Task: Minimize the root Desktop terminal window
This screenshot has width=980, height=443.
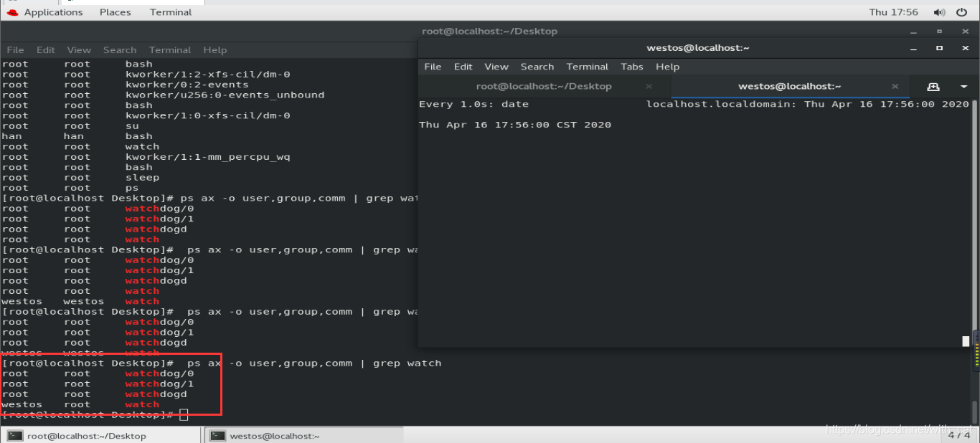Action: tap(913, 32)
